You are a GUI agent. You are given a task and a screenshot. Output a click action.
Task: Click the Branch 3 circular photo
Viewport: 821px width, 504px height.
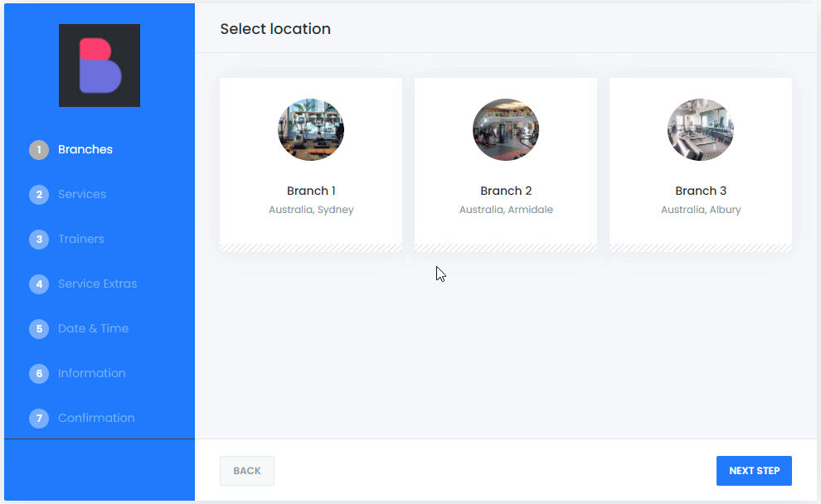tap(700, 129)
